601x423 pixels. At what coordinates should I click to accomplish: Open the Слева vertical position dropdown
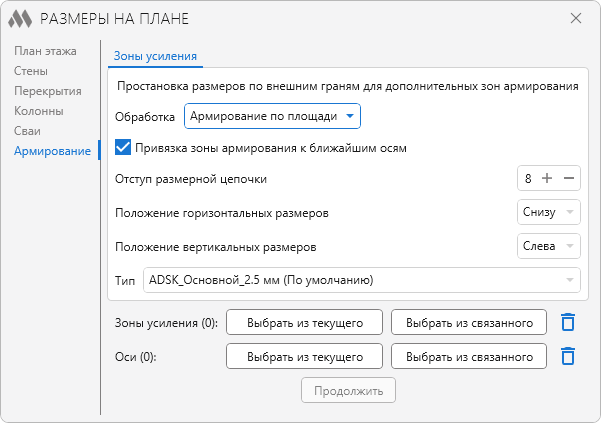click(x=548, y=246)
